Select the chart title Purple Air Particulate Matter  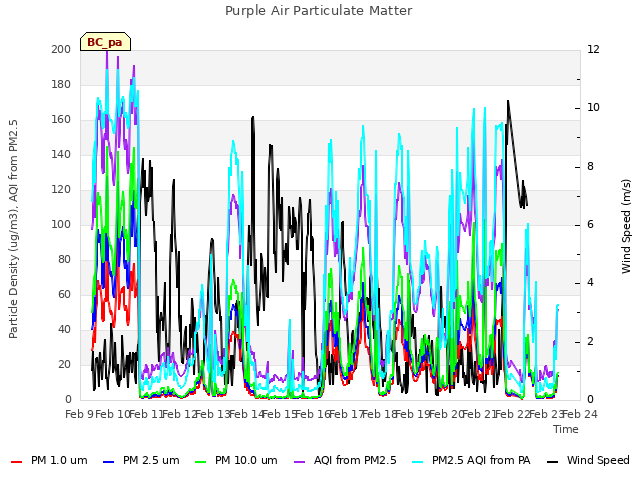click(318, 11)
